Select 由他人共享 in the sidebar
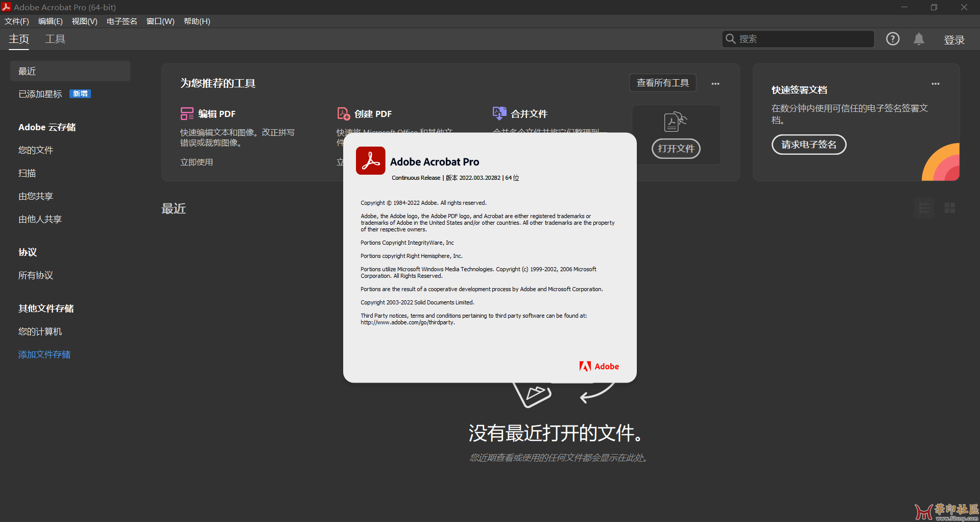The width and height of the screenshot is (980, 522). click(40, 219)
